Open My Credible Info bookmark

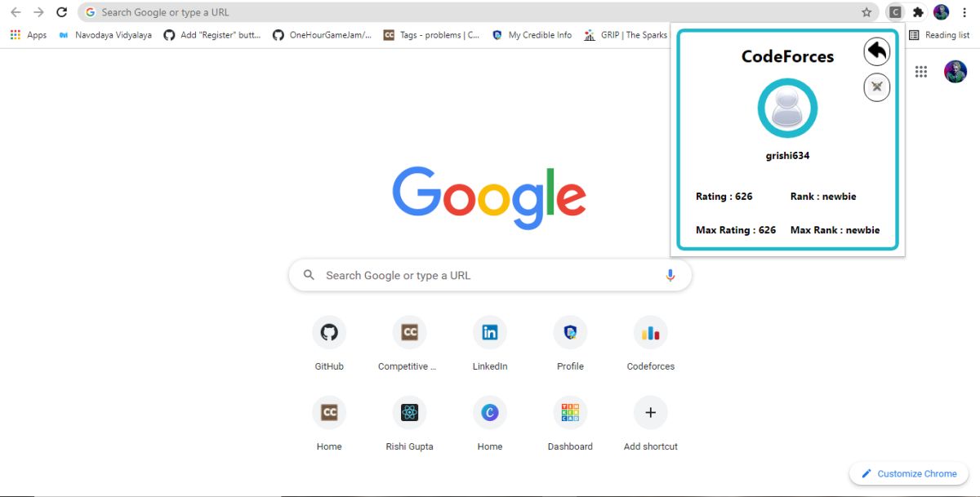pyautogui.click(x=532, y=35)
